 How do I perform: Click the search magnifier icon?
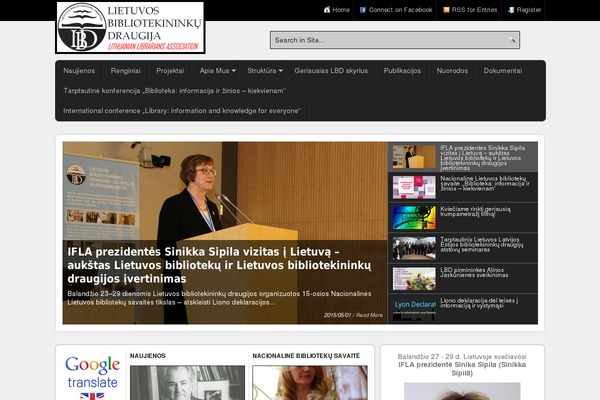pos(512,39)
